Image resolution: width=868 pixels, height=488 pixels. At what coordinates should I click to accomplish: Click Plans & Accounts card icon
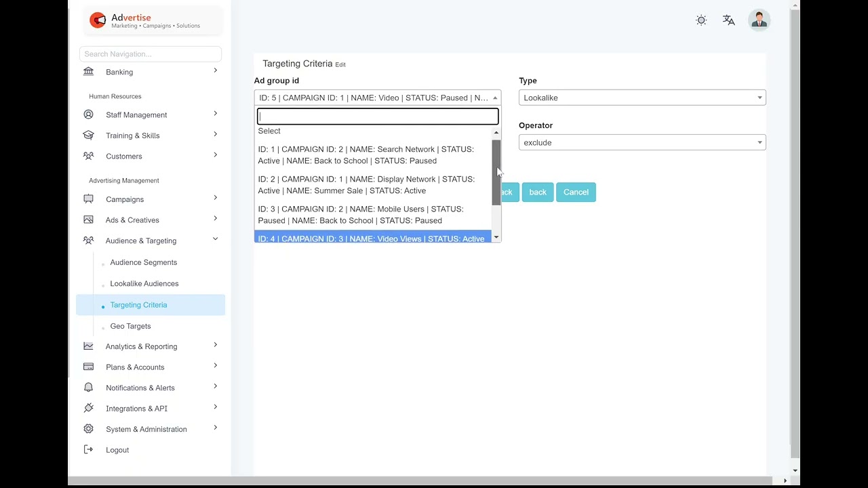coord(88,367)
